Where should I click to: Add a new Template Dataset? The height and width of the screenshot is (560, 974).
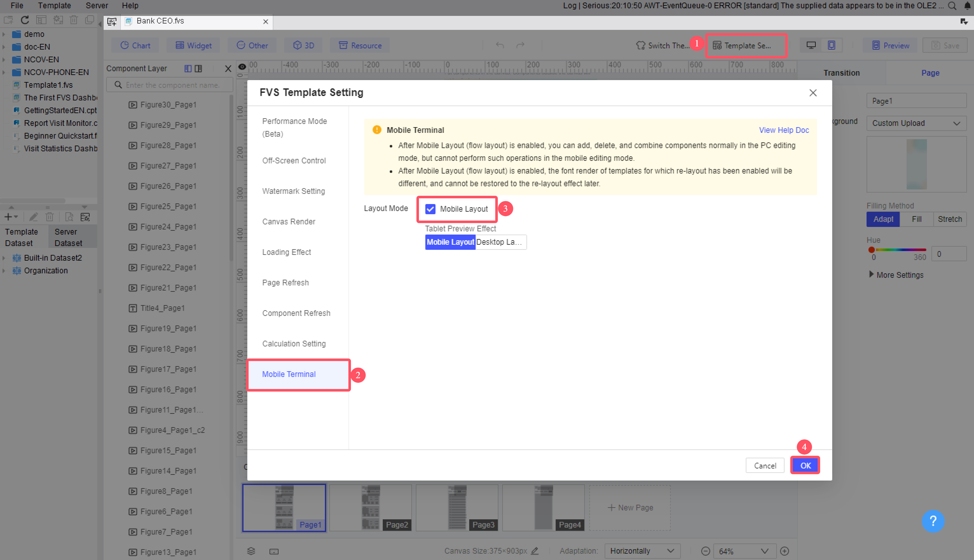pyautogui.click(x=9, y=216)
